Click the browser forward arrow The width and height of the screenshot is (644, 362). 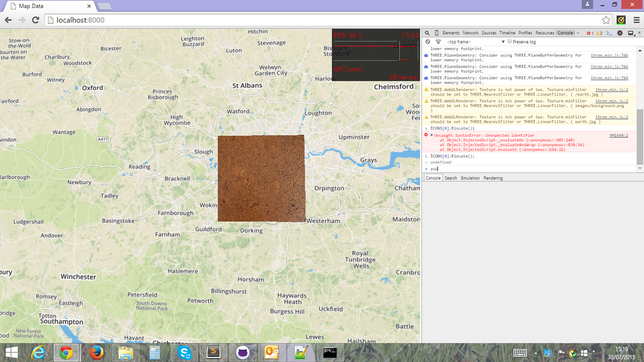(22, 20)
